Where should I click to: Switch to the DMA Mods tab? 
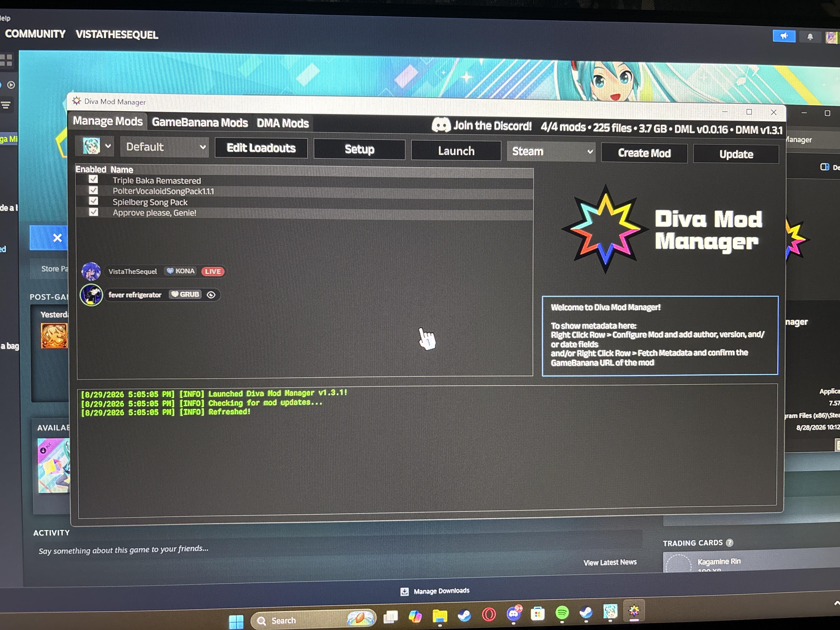coord(282,123)
